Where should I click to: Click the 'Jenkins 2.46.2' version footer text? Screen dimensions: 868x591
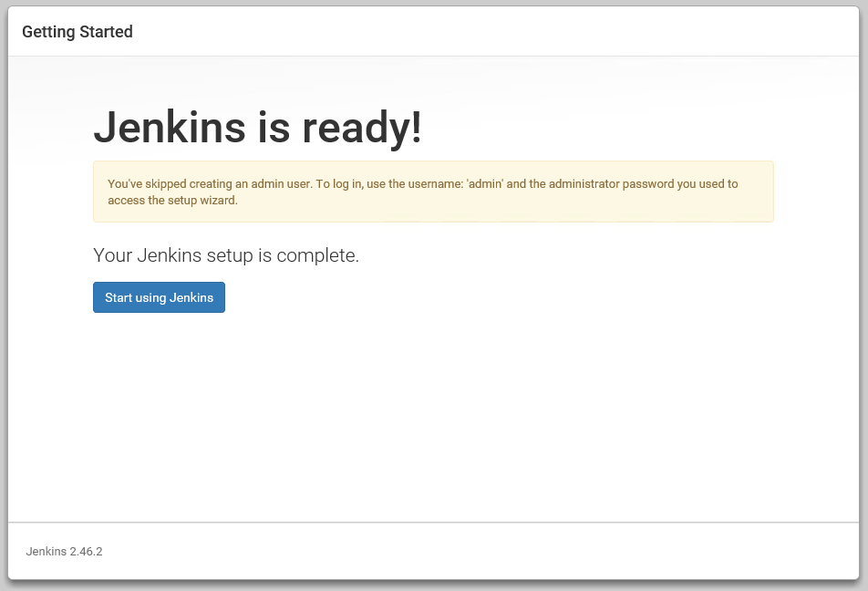tap(64, 551)
